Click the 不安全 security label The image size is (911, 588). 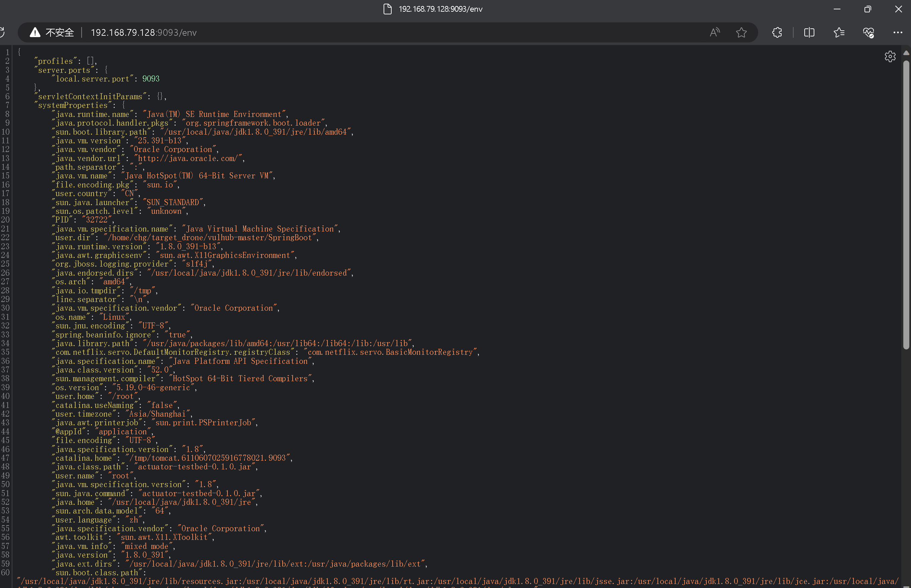(x=59, y=32)
